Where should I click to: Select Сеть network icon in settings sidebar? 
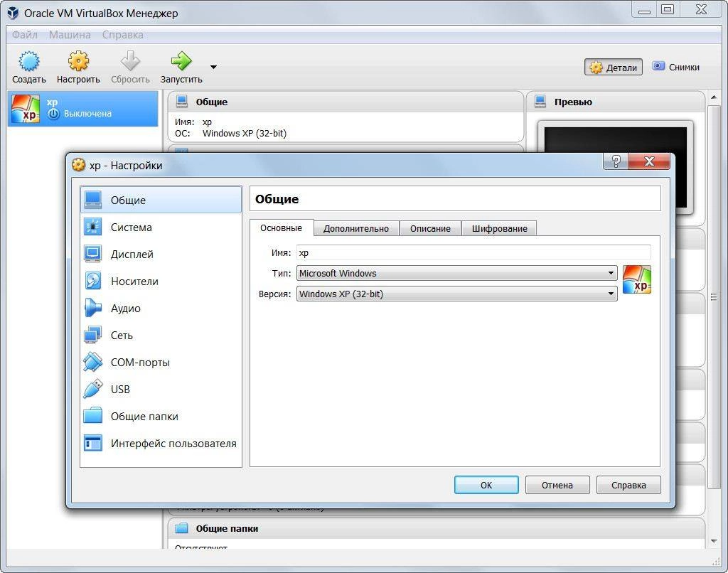[93, 334]
